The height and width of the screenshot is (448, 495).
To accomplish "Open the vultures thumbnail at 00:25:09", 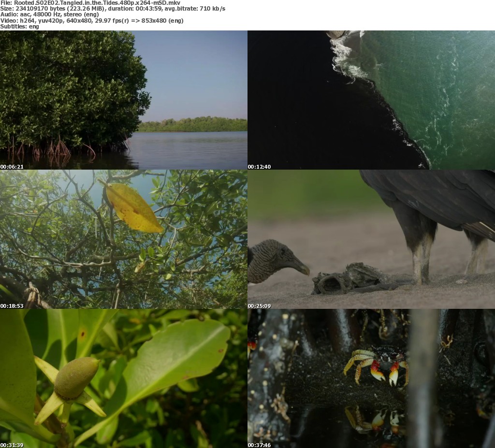I will (371, 239).
